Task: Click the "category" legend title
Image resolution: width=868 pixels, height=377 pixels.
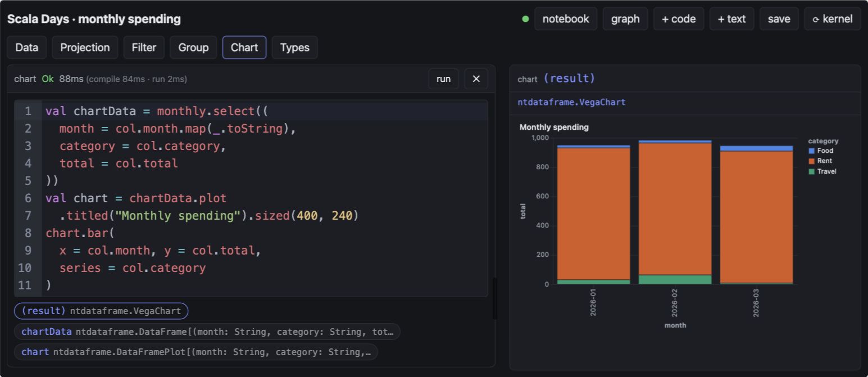Action: click(x=823, y=141)
